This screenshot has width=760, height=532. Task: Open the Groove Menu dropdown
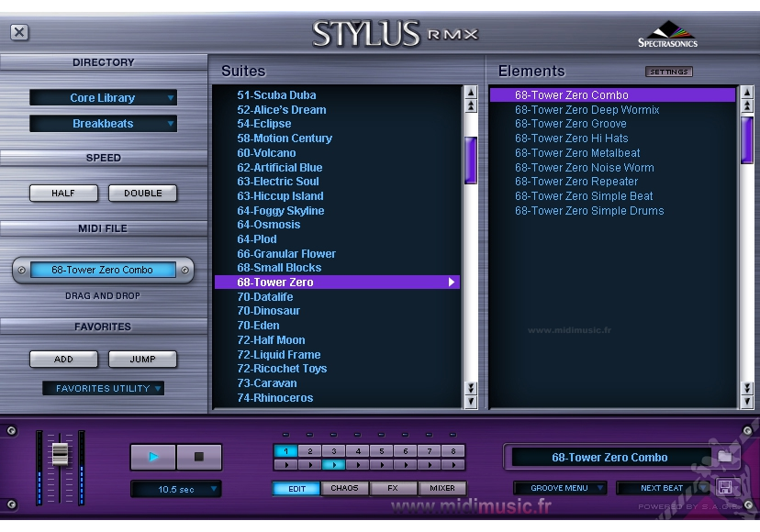pos(560,488)
